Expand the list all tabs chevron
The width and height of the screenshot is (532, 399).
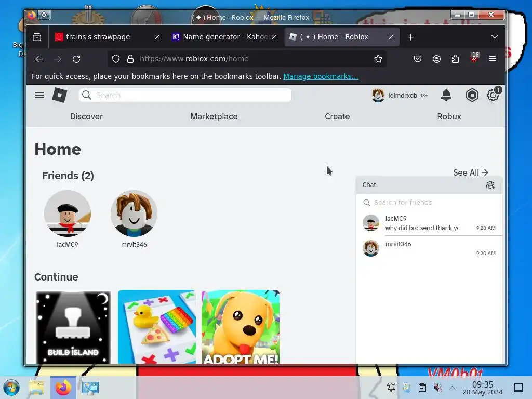tap(495, 37)
